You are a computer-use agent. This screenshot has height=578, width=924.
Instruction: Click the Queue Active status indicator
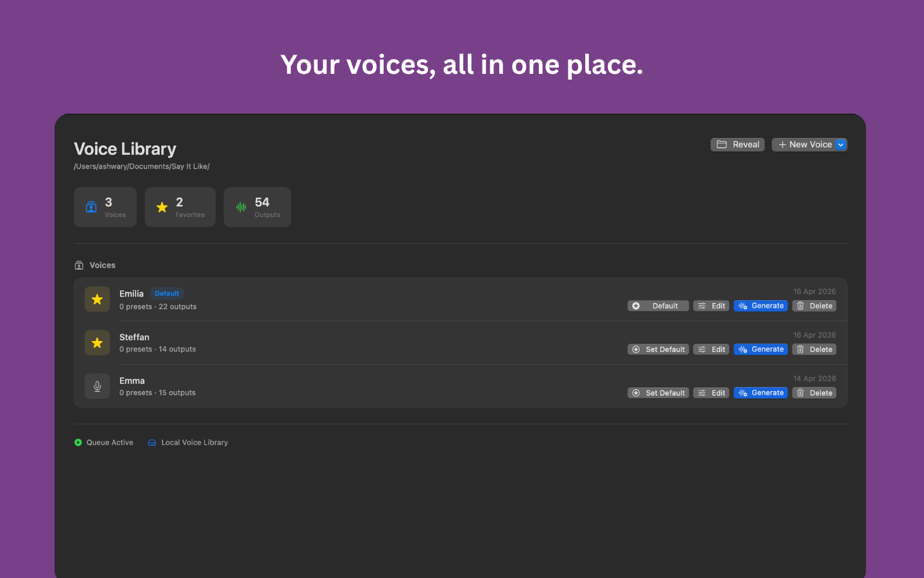coord(104,442)
